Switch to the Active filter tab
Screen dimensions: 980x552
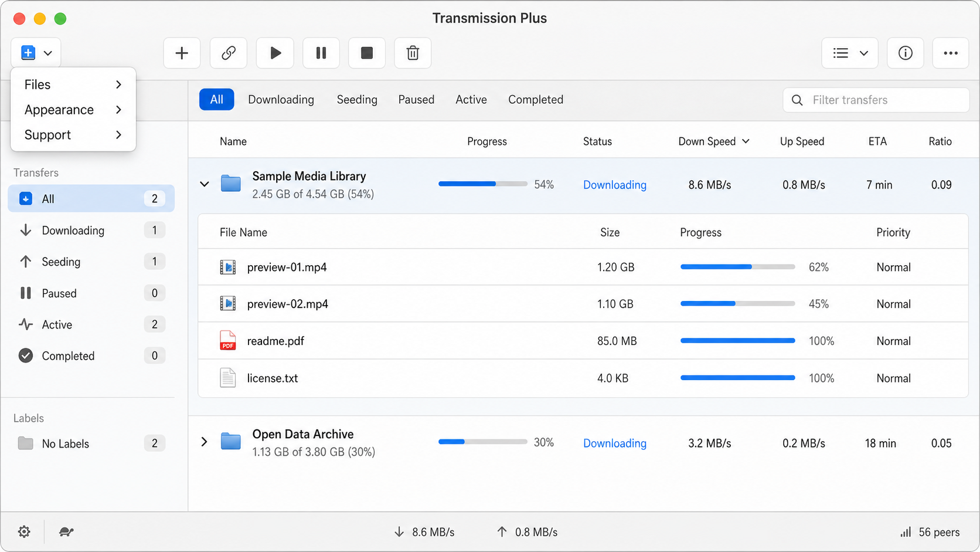pyautogui.click(x=471, y=100)
